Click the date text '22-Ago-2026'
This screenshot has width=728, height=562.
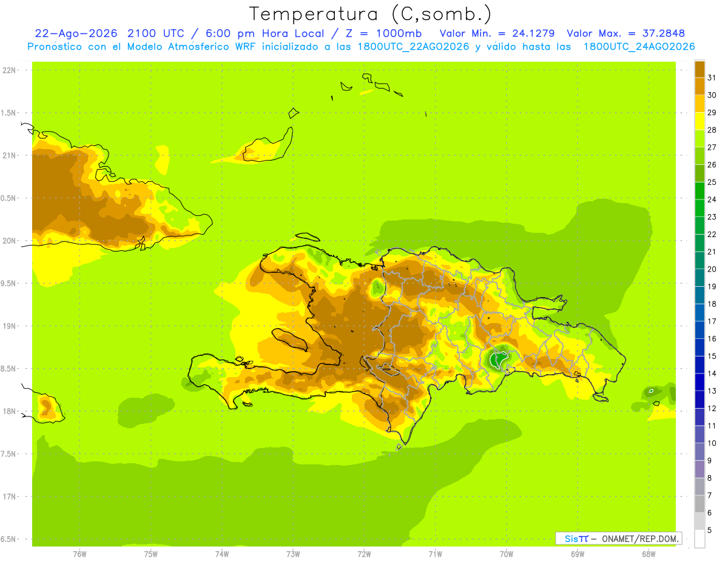tap(76, 33)
